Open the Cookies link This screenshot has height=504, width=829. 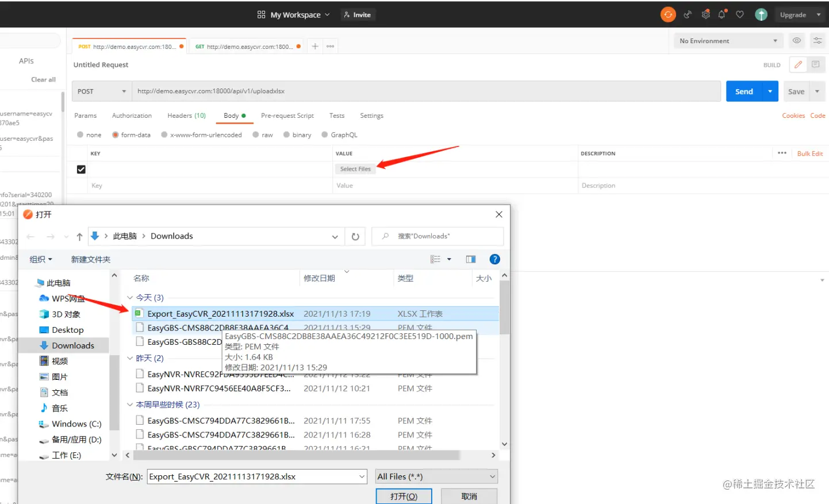(x=793, y=116)
